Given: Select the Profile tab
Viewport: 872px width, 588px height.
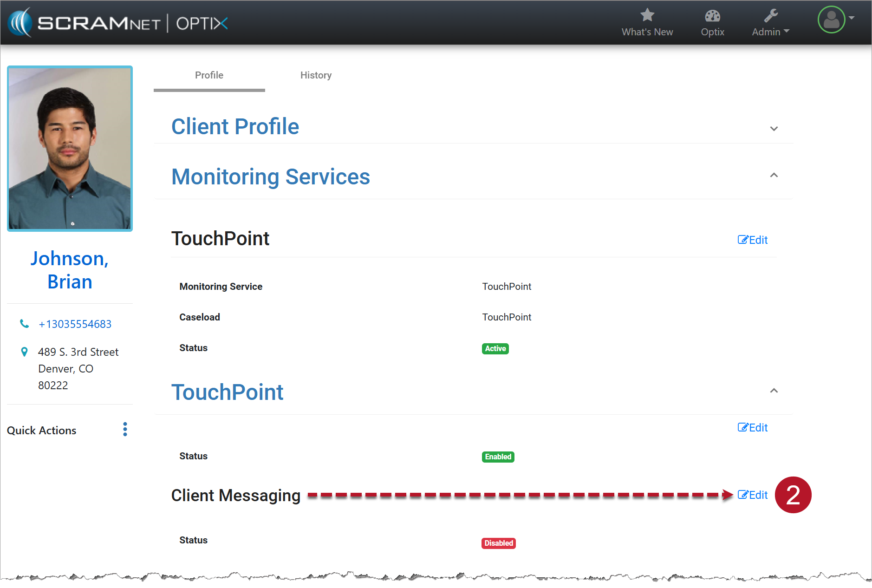Looking at the screenshot, I should tap(209, 75).
